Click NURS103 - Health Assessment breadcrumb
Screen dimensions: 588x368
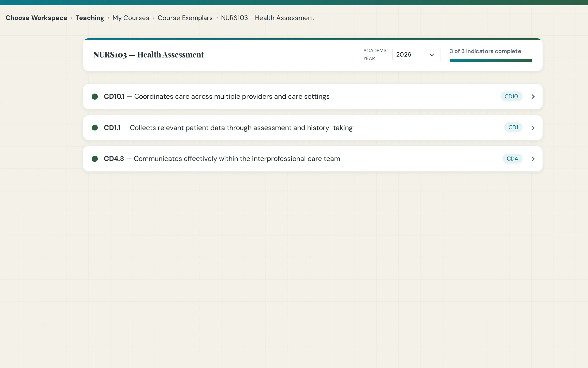268,18
